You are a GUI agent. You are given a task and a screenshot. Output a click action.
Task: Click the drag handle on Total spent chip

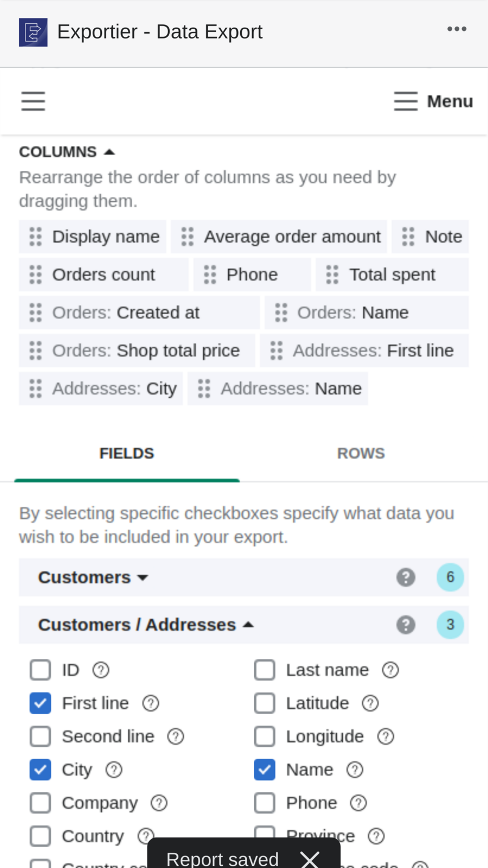[x=331, y=275]
